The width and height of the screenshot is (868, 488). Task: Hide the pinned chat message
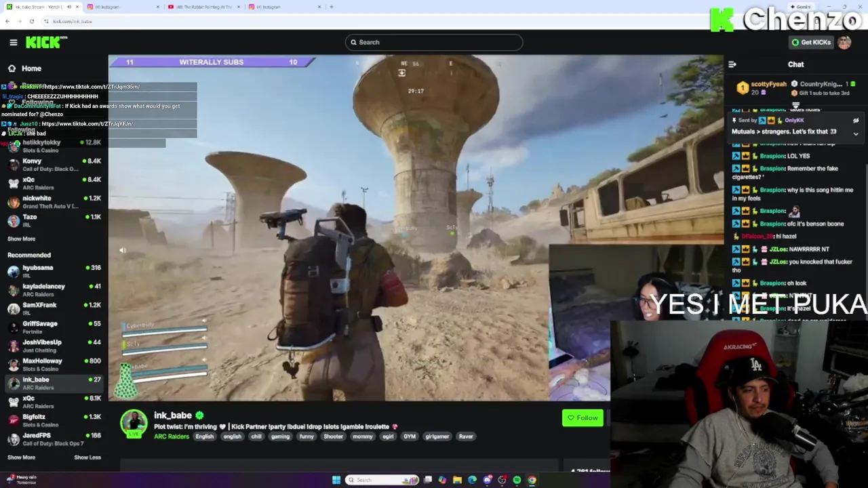point(856,121)
